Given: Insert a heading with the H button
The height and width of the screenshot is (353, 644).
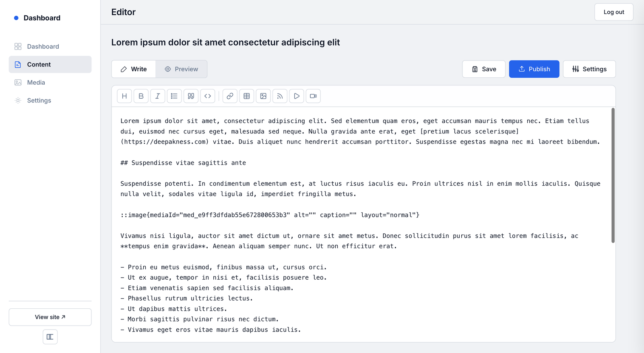Looking at the screenshot, I should 124,96.
